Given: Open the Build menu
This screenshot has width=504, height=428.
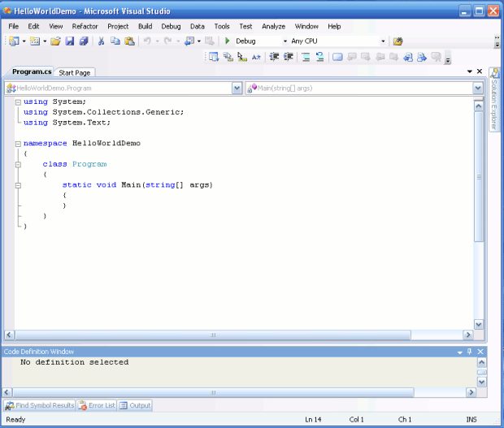Looking at the screenshot, I should 146,26.
